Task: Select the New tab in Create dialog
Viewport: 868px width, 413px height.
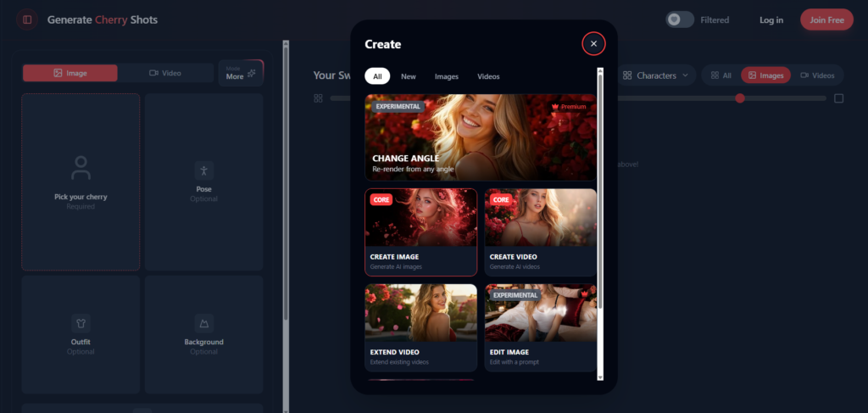Action: [x=409, y=76]
